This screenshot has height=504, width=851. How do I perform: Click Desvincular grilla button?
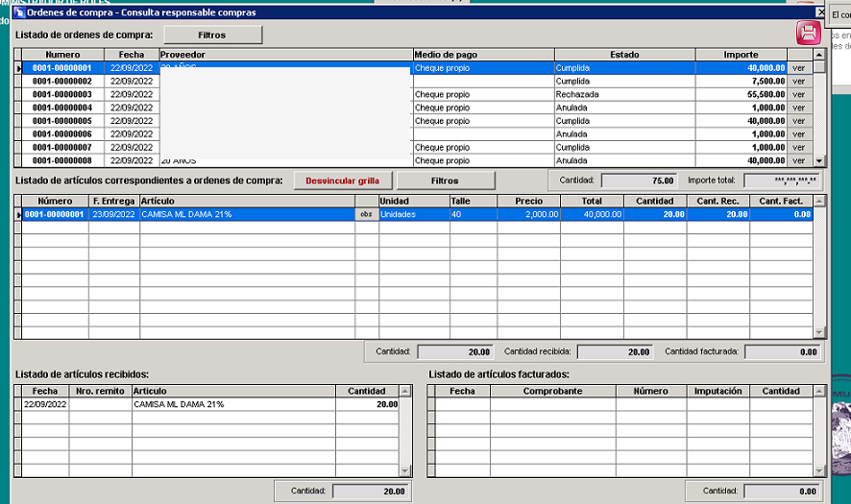(x=343, y=180)
